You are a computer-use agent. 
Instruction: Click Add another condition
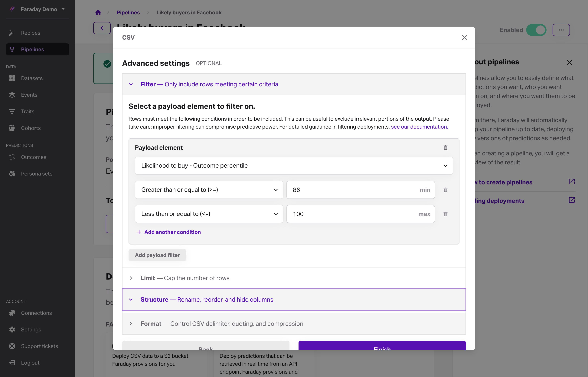click(169, 232)
